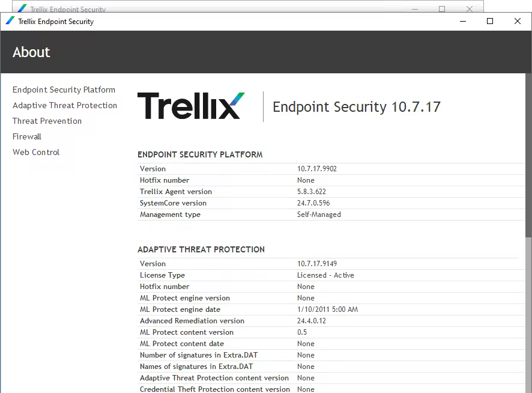Screen dimensions: 532x393
Task: Close the background Trellix window
Action: pyautogui.click(x=470, y=9)
